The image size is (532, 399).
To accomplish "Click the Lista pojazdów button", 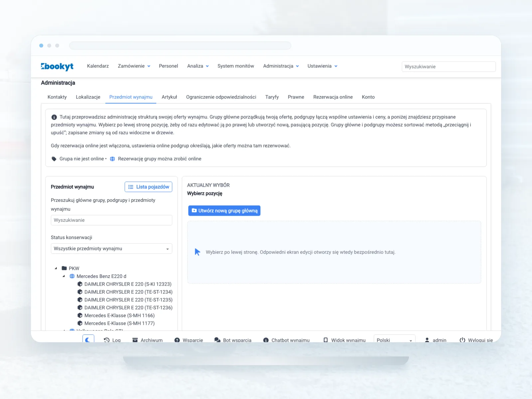I will [148, 187].
